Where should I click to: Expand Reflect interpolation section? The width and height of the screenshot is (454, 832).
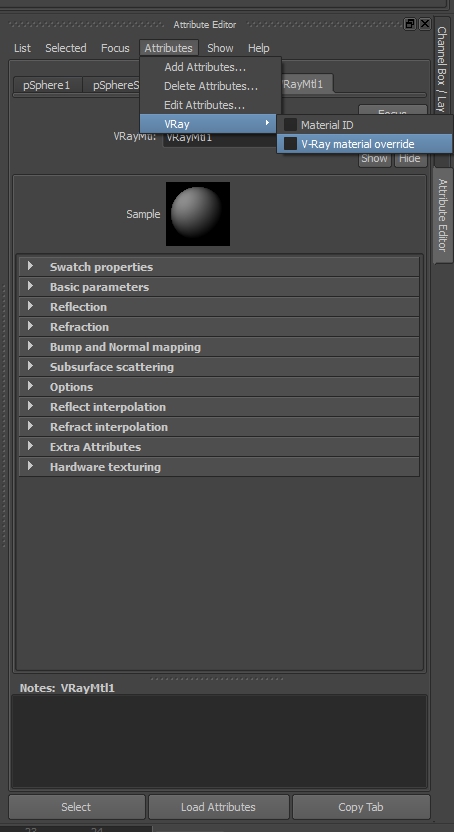(219, 407)
